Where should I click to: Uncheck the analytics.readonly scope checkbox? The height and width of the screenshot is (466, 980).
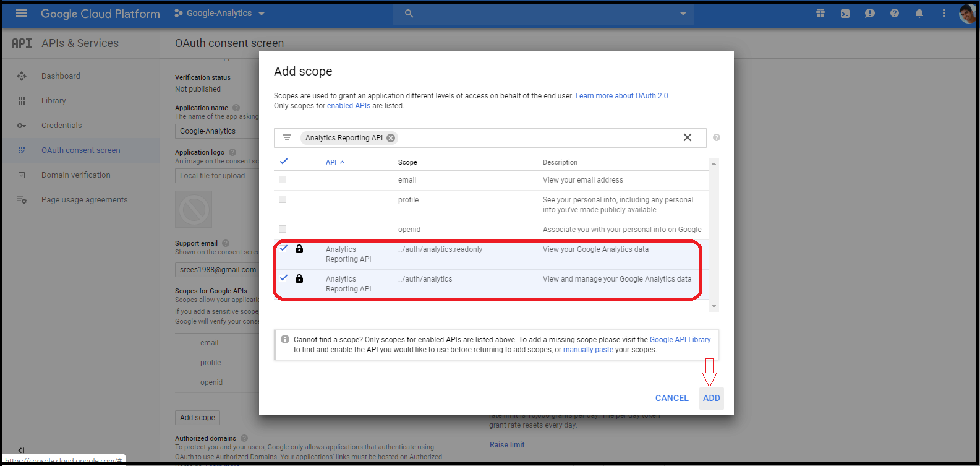pos(283,249)
